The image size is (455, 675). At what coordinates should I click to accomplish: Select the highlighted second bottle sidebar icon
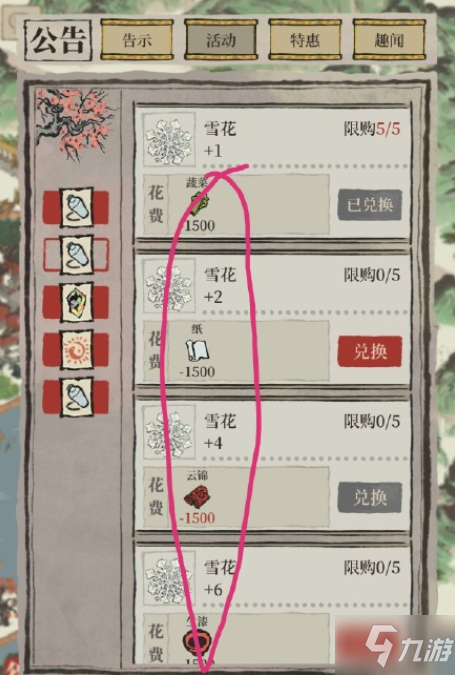click(77, 255)
